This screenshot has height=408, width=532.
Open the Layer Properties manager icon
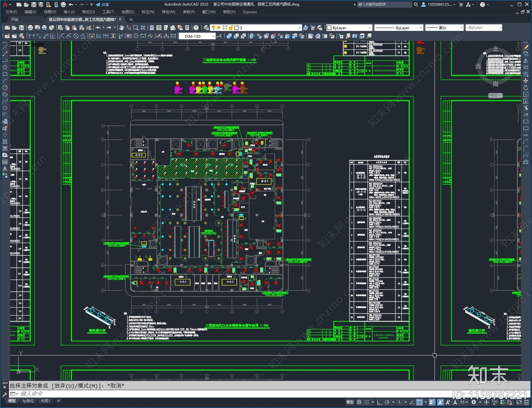206,28
